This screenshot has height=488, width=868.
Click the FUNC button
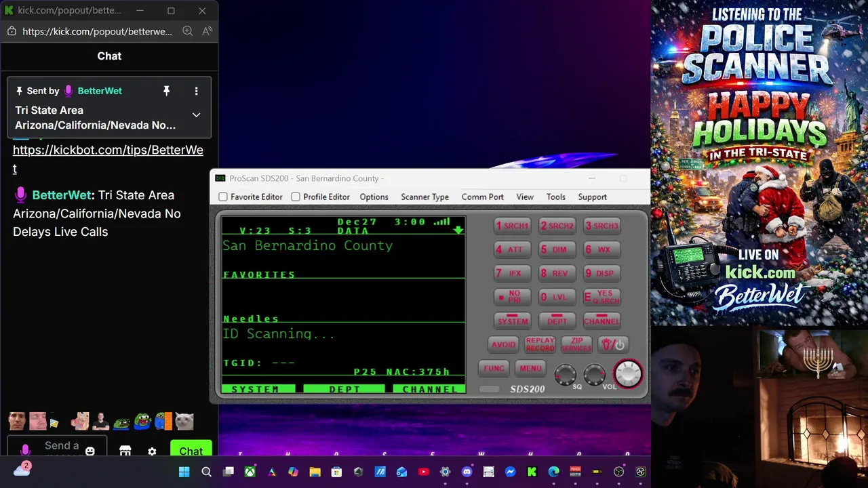pos(494,368)
